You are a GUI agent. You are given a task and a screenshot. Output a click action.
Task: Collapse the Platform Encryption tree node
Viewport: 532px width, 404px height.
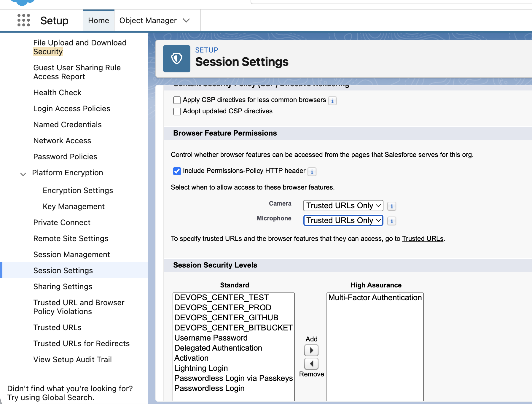23,174
